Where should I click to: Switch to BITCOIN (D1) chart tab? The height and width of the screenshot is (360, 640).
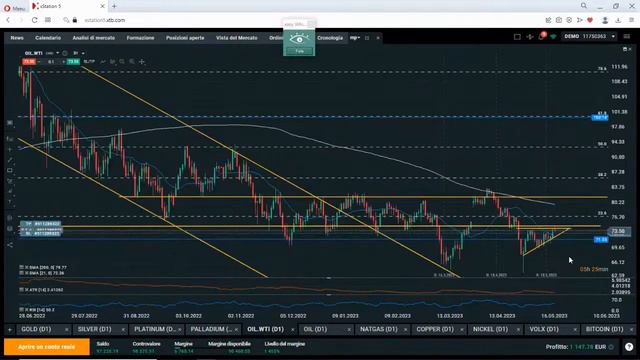tap(604, 329)
